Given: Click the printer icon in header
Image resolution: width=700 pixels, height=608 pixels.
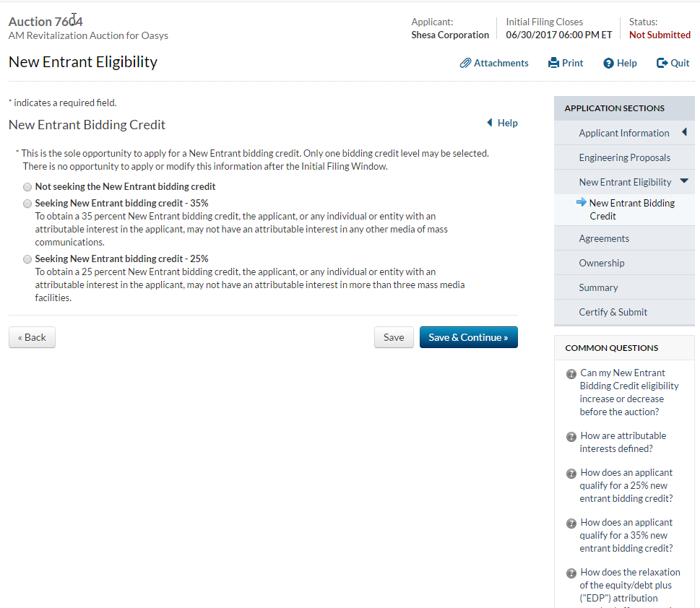Looking at the screenshot, I should (554, 63).
